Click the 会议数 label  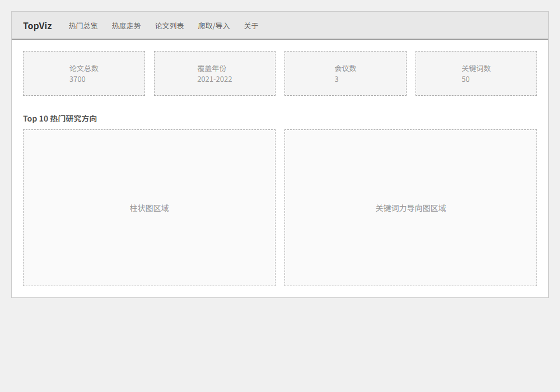(x=346, y=68)
